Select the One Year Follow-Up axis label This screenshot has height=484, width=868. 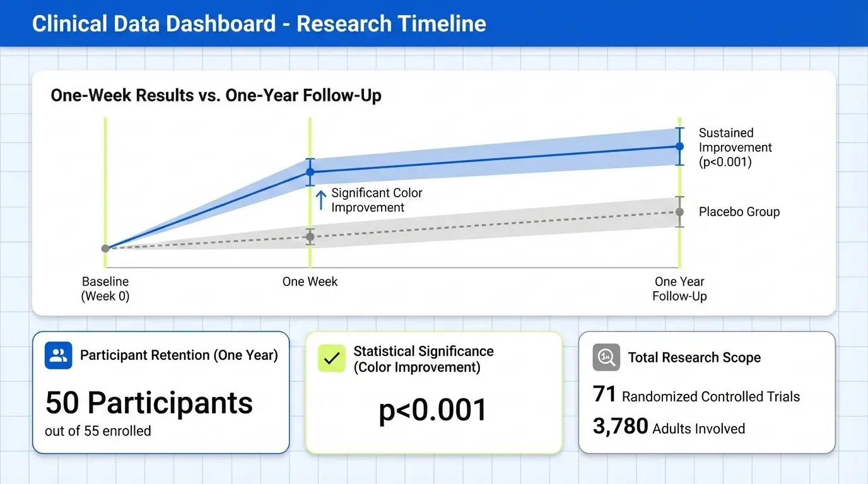tap(679, 289)
